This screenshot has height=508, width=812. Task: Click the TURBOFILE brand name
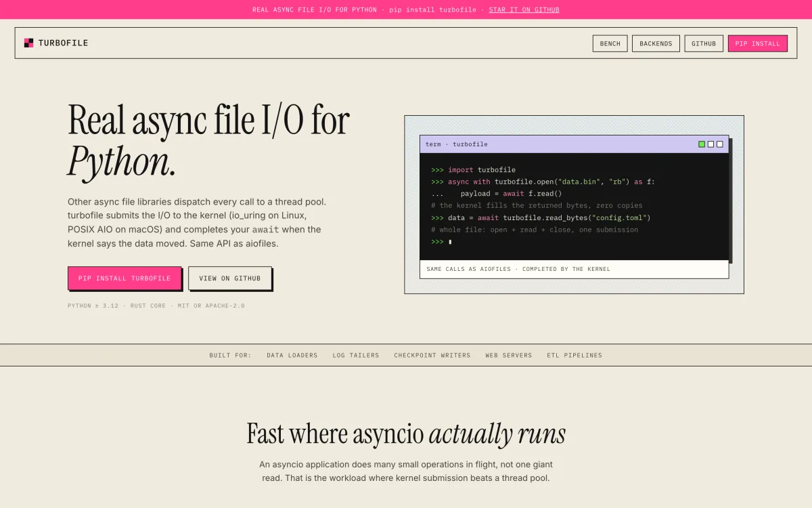tap(63, 43)
